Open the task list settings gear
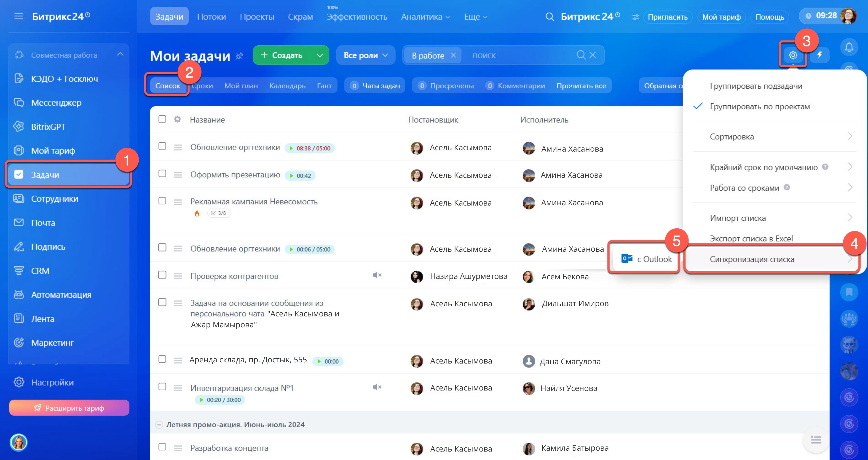 coord(793,55)
